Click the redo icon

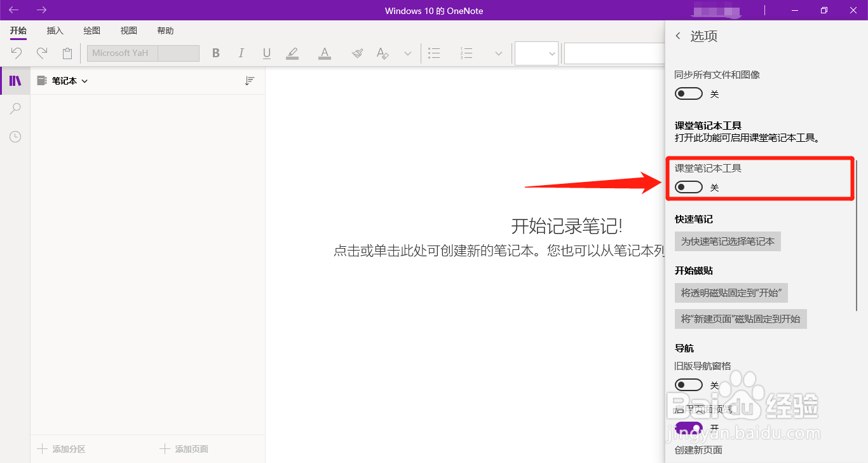[x=42, y=53]
